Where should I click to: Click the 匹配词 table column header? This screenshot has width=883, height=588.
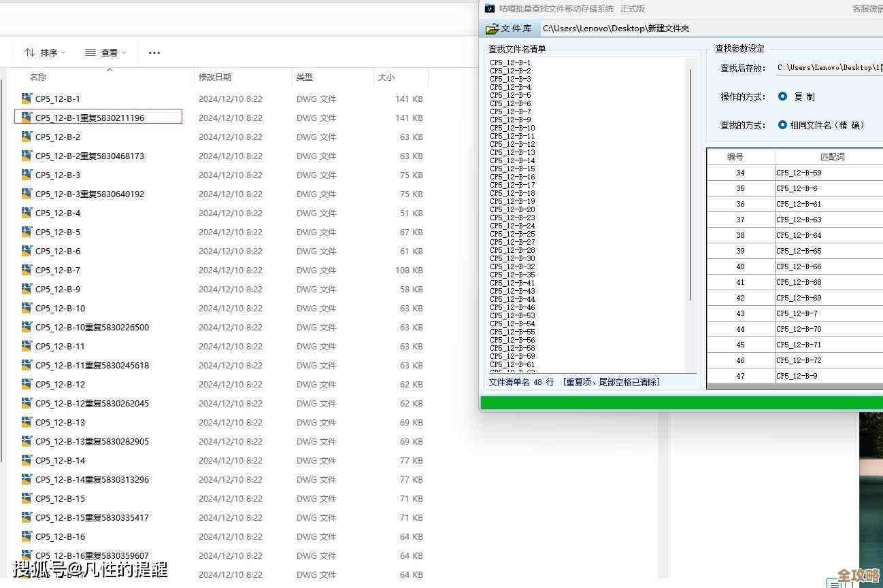[832, 157]
